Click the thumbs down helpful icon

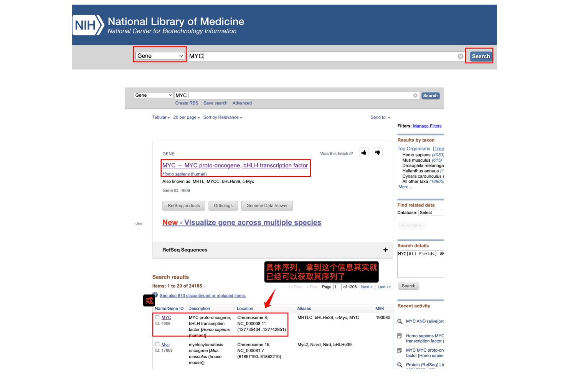[378, 153]
